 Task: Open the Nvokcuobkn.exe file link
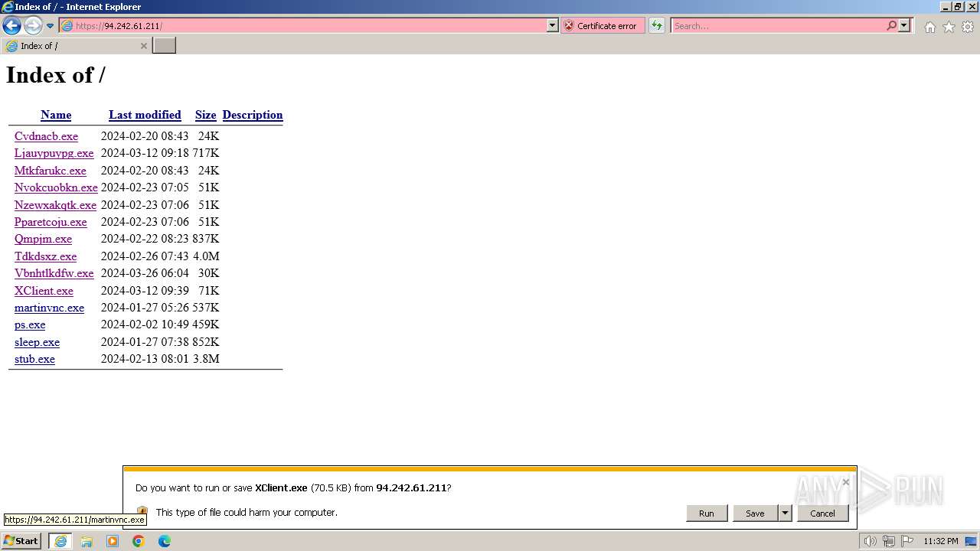pos(56,187)
